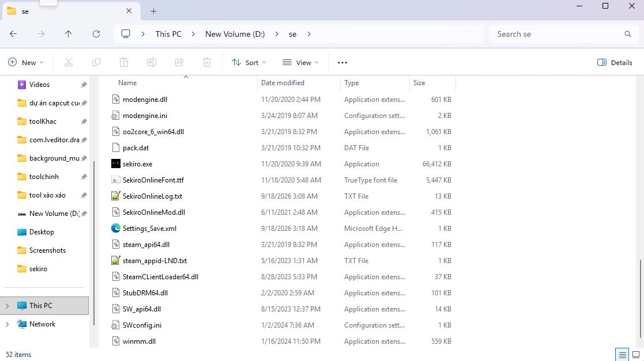Image resolution: width=644 pixels, height=361 pixels.
Task: Select the steam_appid-LND.txt file
Action: click(155, 260)
